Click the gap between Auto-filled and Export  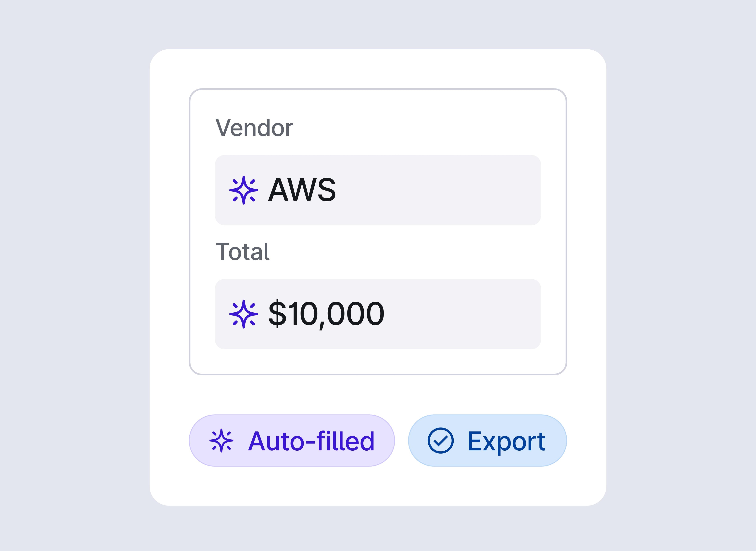pos(401,441)
